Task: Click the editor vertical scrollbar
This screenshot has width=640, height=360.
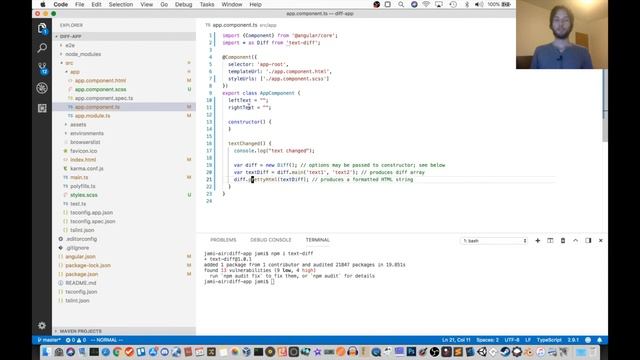Action: (x=605, y=106)
